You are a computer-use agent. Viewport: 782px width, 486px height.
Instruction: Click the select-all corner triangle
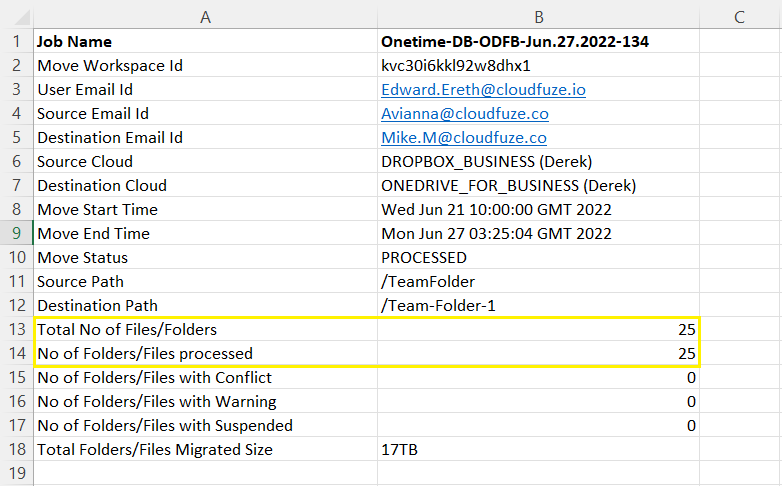tap(17, 16)
